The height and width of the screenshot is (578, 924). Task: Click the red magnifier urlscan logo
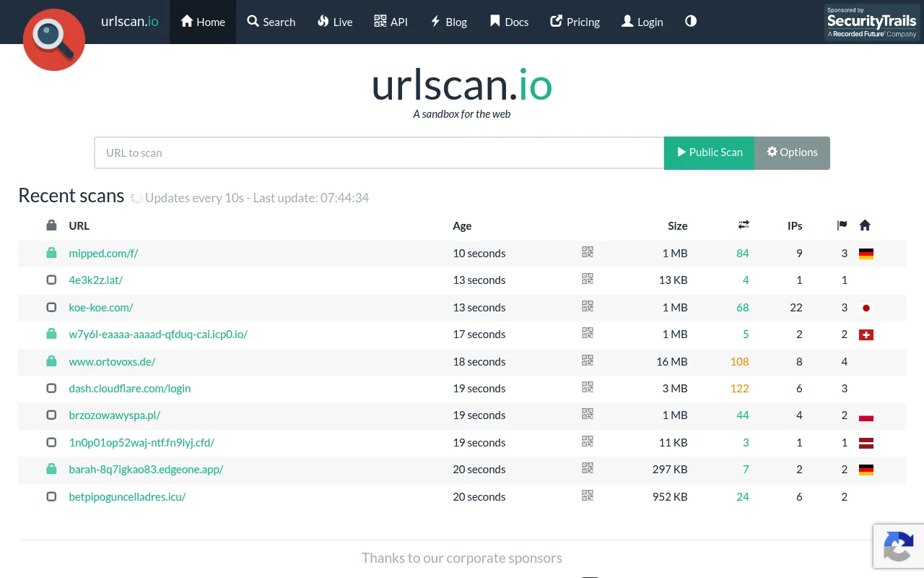[54, 40]
